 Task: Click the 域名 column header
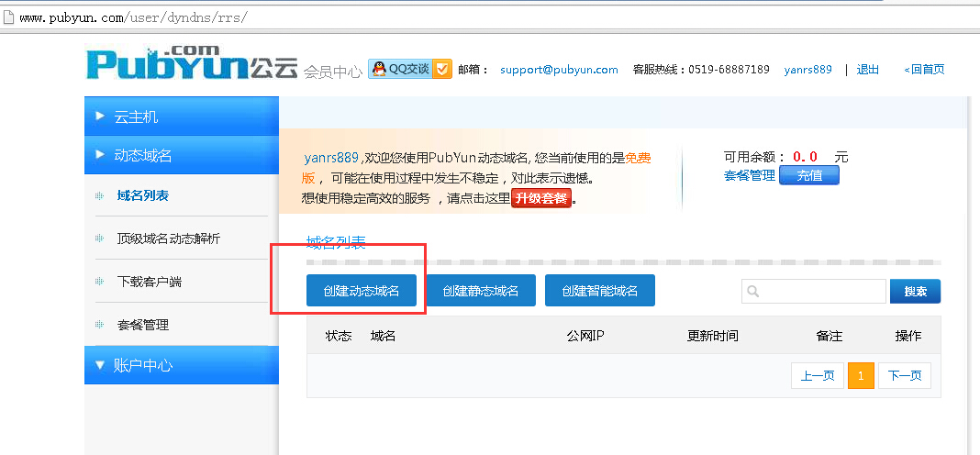pos(384,336)
